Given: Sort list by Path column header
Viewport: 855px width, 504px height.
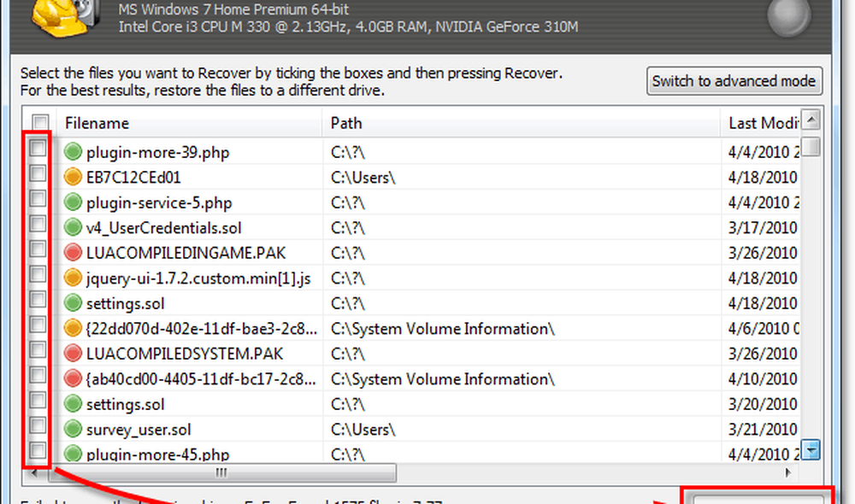Looking at the screenshot, I should pyautogui.click(x=522, y=123).
